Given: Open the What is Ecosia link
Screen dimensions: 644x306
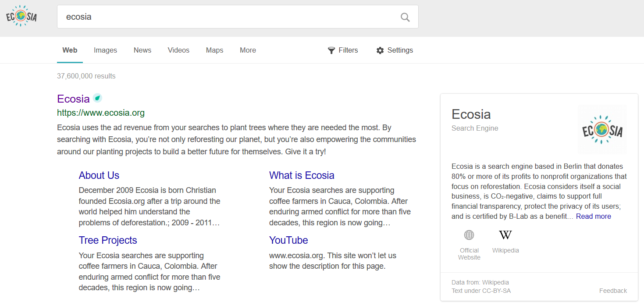Looking at the screenshot, I should click(302, 175).
